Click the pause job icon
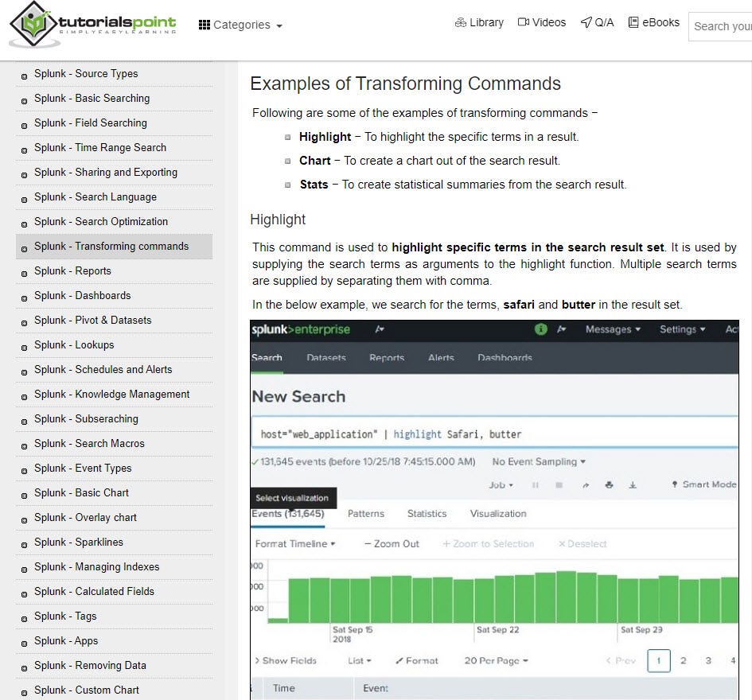Image resolution: width=752 pixels, height=700 pixels. [536, 485]
